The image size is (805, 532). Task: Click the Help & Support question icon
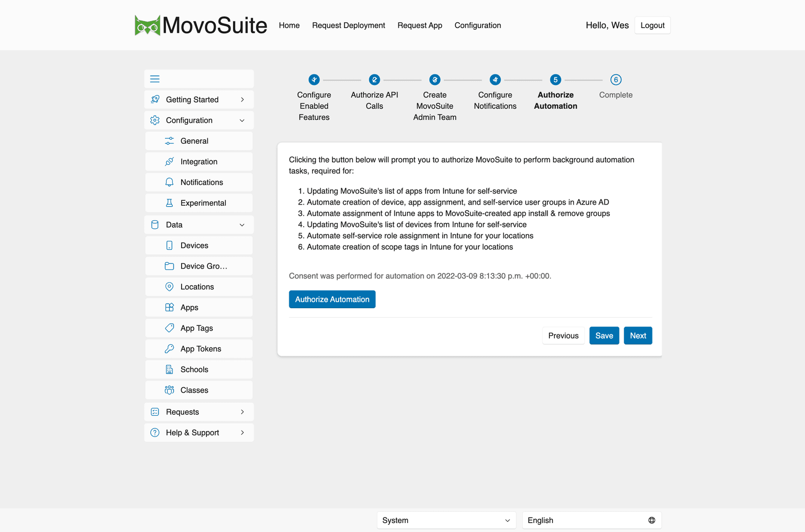(155, 432)
